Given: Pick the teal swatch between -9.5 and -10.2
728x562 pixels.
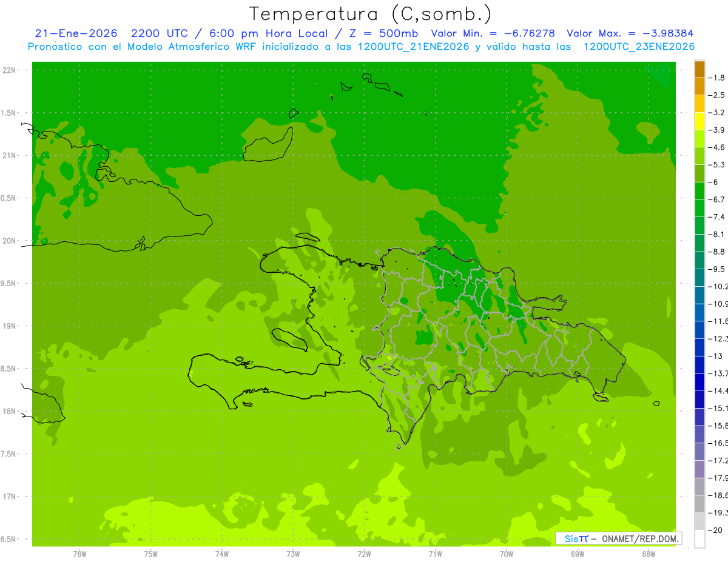Looking at the screenshot, I should (x=699, y=278).
